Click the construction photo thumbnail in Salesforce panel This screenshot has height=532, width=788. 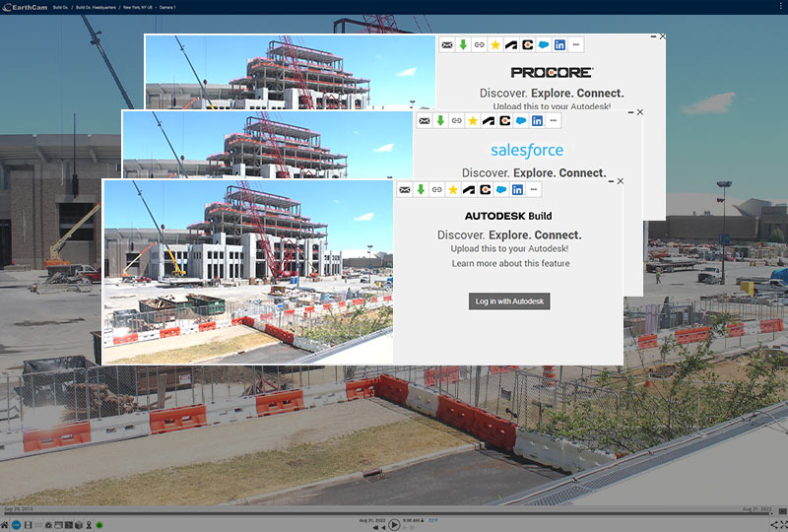click(x=267, y=145)
